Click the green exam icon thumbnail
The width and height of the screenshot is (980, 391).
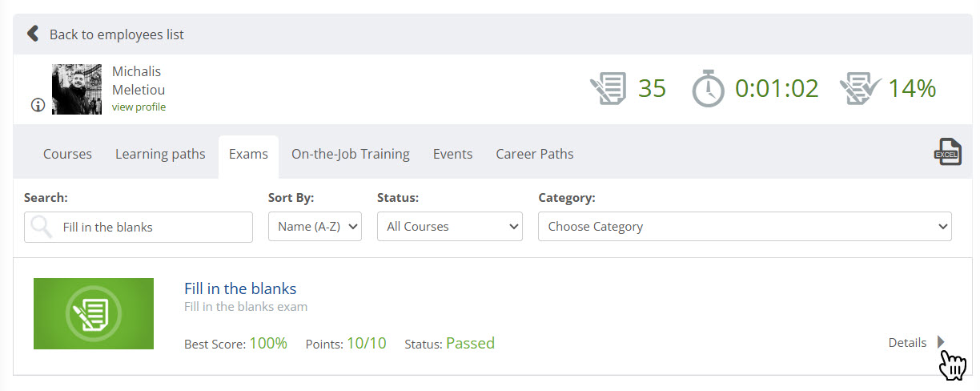[x=94, y=313]
